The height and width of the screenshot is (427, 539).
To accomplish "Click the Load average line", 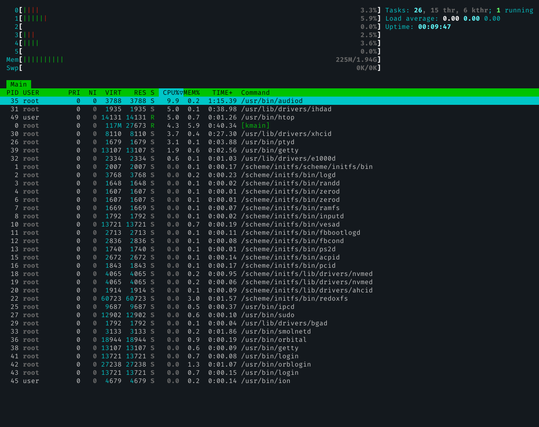I will point(442,19).
